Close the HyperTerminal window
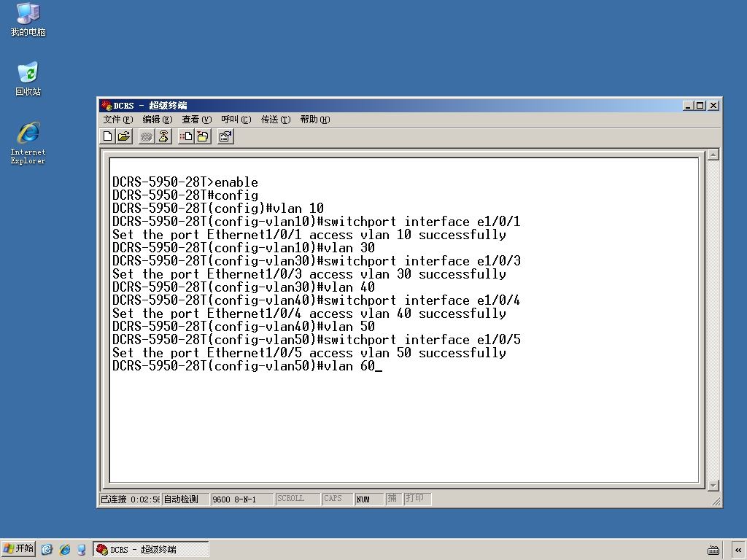 pyautogui.click(x=713, y=106)
